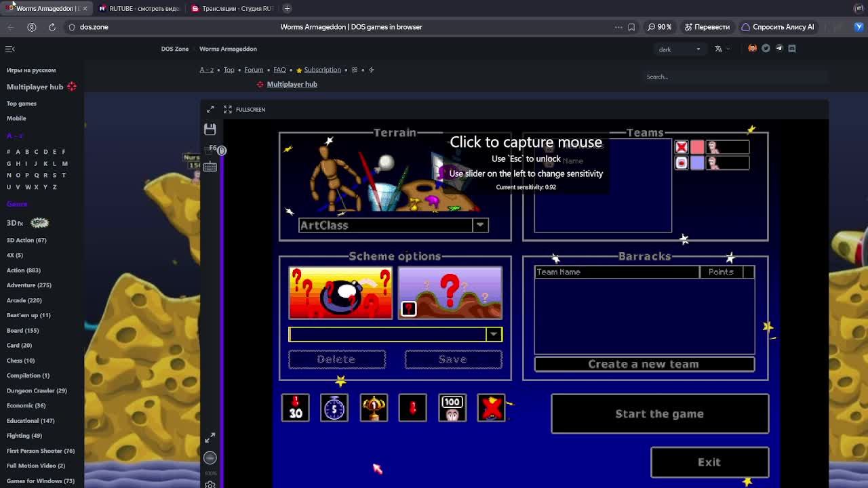
Task: Switch to the Трансляции Студия browser tab
Action: (x=232, y=8)
